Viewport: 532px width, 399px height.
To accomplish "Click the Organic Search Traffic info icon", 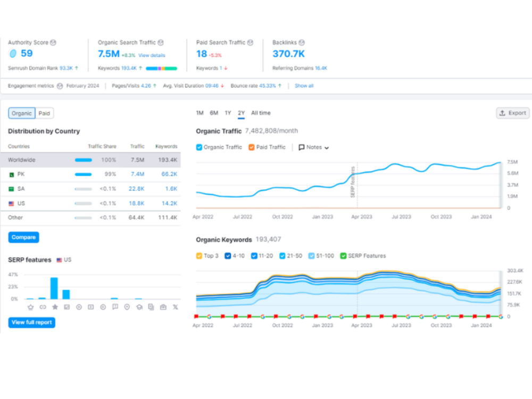I will coord(161,43).
